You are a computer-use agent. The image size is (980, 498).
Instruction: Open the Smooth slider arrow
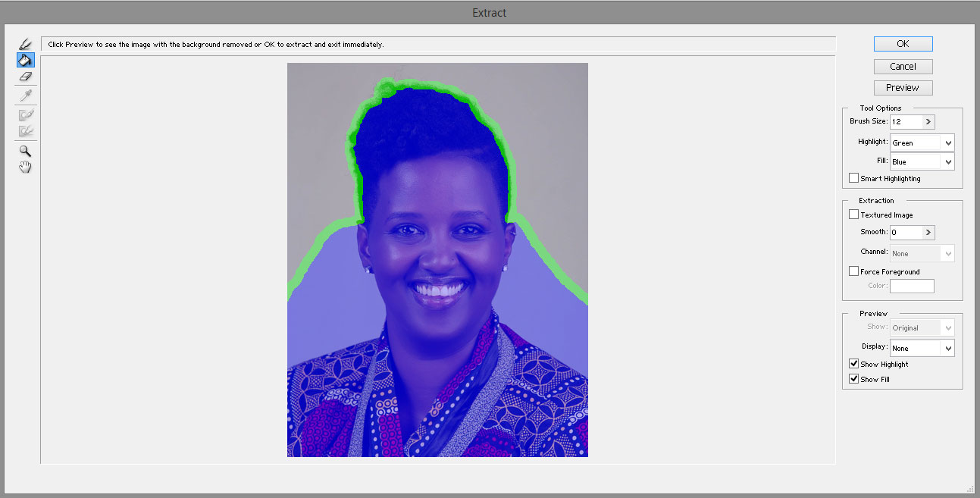tap(929, 233)
